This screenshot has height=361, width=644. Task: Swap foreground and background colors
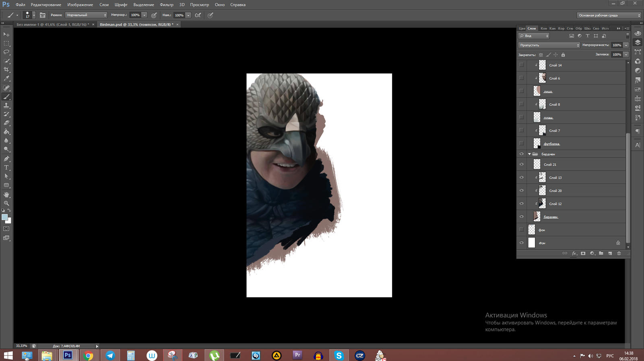[x=9, y=210]
